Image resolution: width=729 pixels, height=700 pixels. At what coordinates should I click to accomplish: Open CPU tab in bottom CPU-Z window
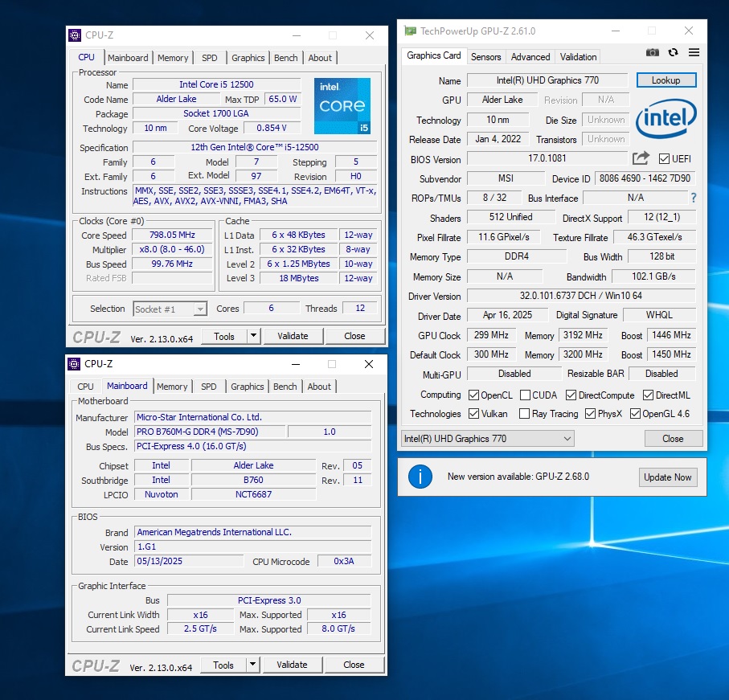pyautogui.click(x=85, y=387)
